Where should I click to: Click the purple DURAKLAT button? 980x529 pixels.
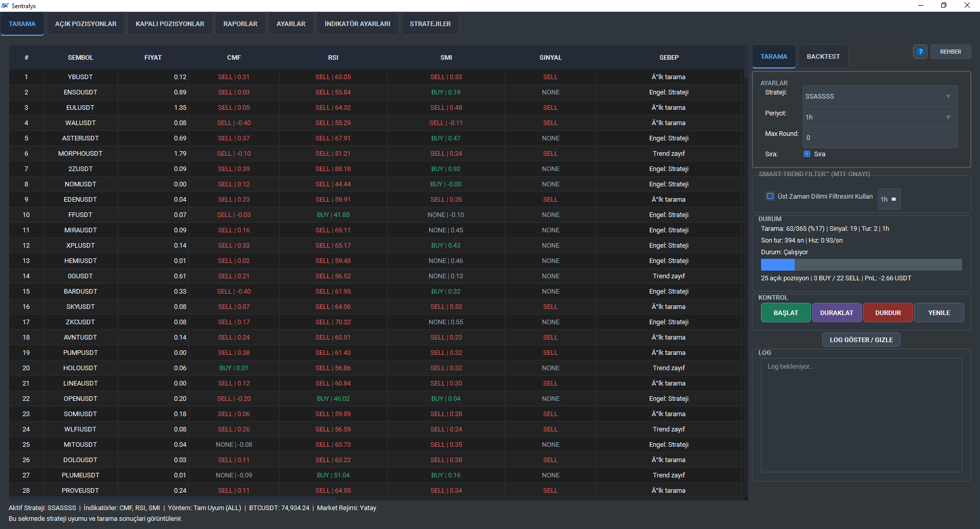(x=837, y=312)
